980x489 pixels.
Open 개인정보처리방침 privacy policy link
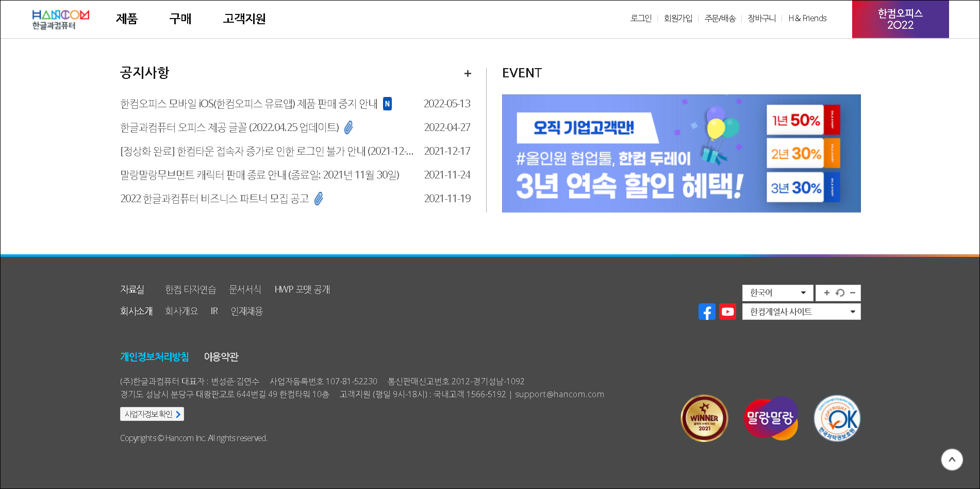pyautogui.click(x=154, y=357)
